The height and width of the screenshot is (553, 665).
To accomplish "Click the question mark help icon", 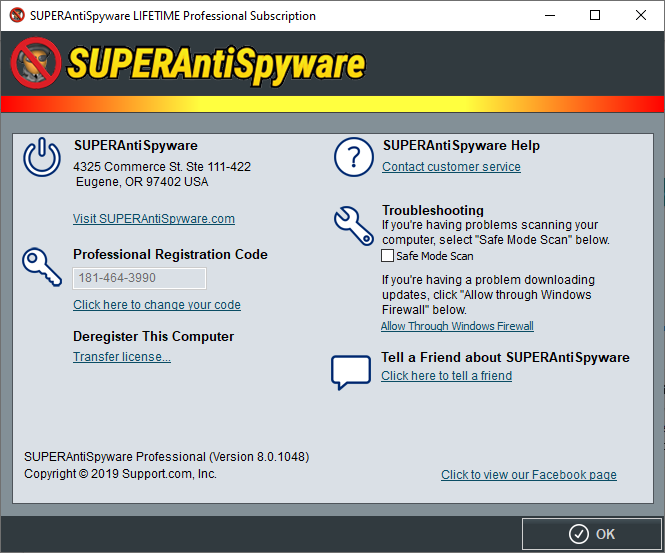I will click(x=354, y=157).
